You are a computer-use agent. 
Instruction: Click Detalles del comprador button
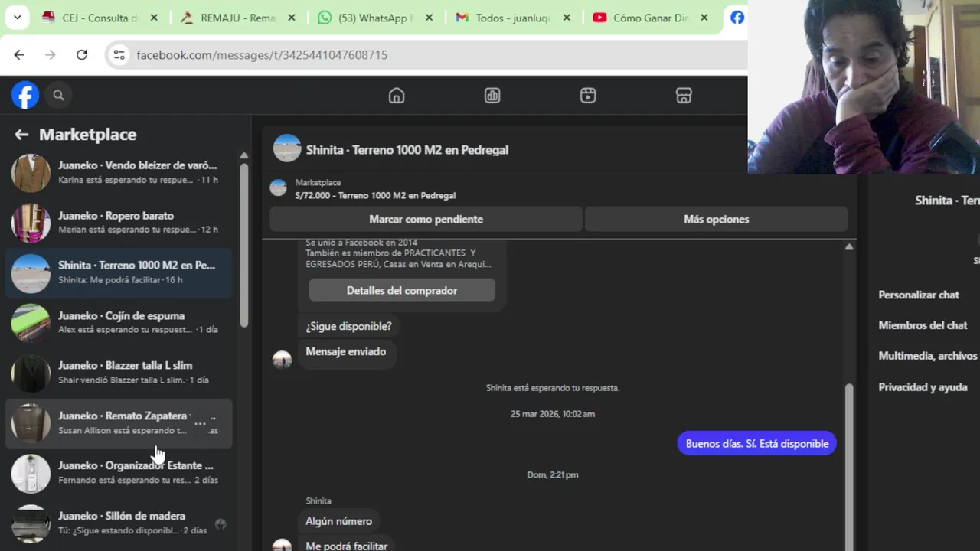tap(402, 291)
